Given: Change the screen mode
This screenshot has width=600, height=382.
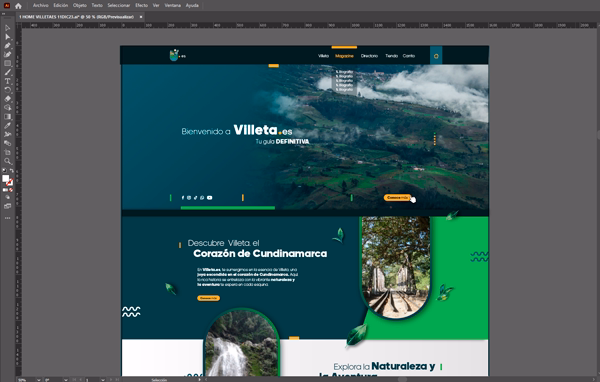Looking at the screenshot, I should coord(7,206).
